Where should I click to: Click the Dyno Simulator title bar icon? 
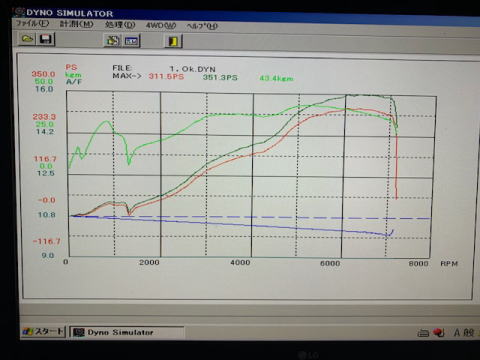[x=20, y=12]
